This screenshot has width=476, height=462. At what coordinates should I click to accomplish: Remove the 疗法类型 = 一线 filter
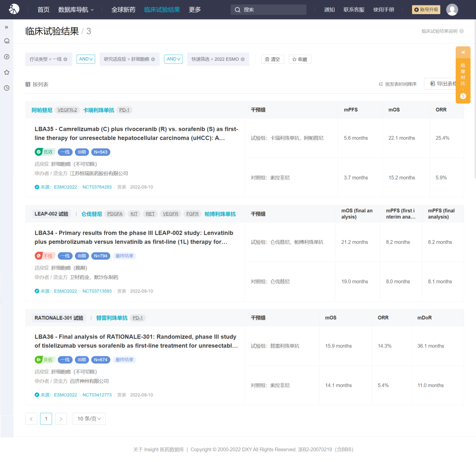pos(65,59)
